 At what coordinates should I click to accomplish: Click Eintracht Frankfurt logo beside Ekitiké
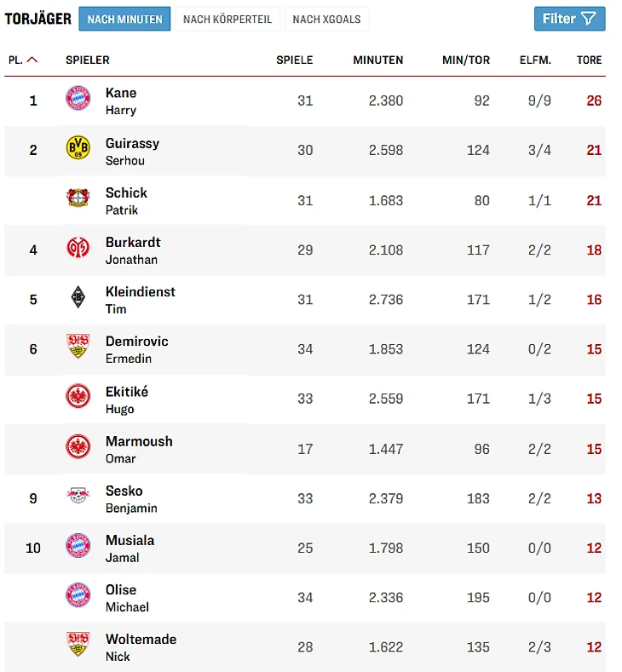pyautogui.click(x=78, y=397)
